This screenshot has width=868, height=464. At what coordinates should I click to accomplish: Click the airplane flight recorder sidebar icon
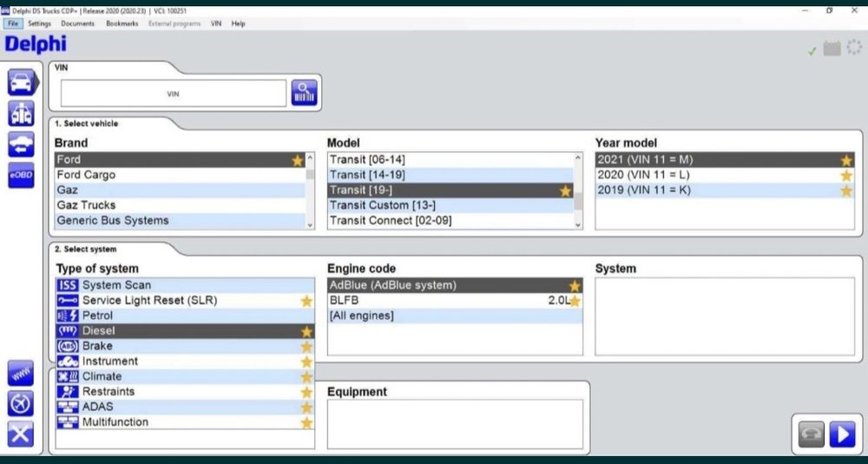21,403
